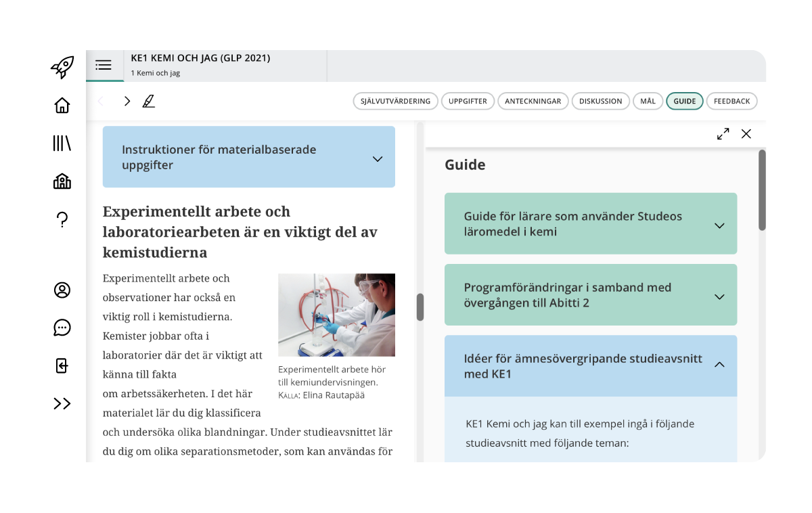Image resolution: width=812 pixels, height=513 pixels.
Task: Expand Instruktioner för materialbaserade uppgifter section
Action: pos(249,157)
